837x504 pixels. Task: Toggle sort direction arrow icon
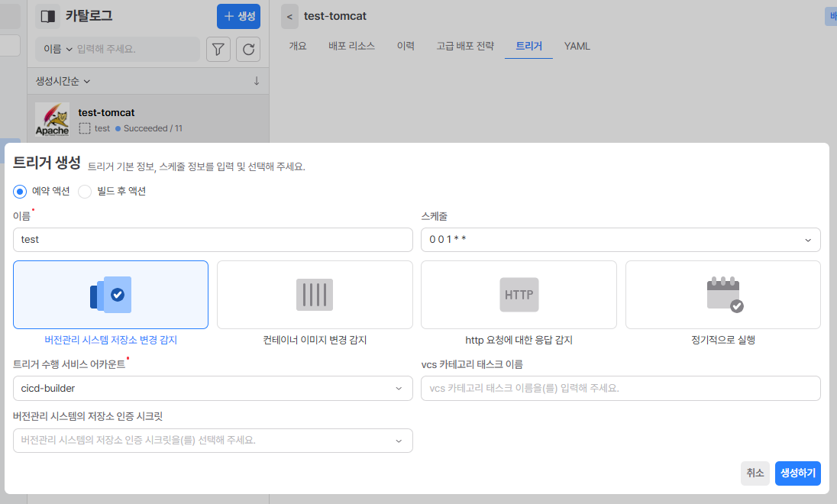coord(257,81)
